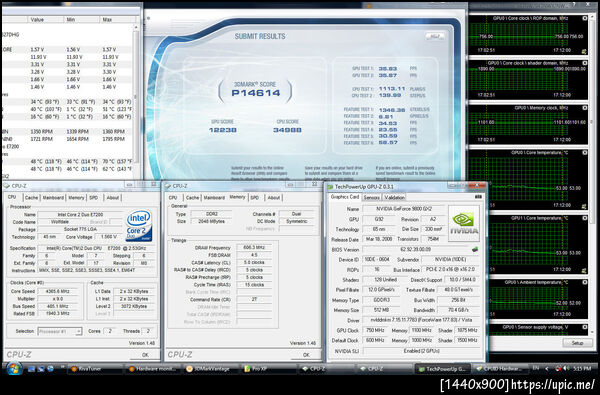Activate TechPowerUp GPU-Z taskbar button

(442, 369)
